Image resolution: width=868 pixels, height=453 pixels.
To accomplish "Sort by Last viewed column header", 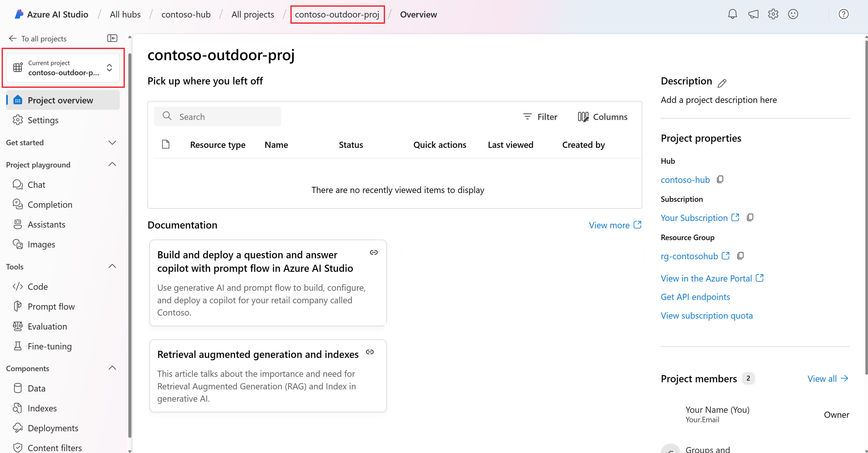I will point(510,145).
